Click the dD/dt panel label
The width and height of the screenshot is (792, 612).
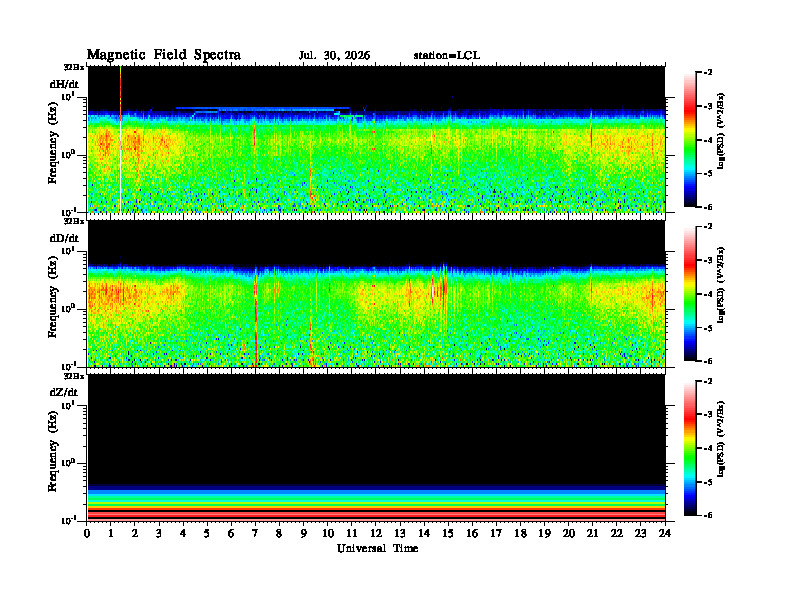pos(64,238)
